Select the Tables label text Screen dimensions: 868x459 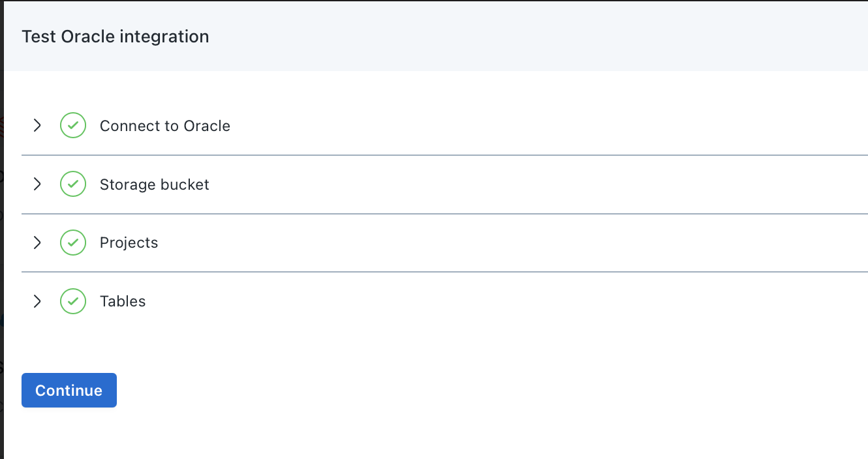(123, 301)
